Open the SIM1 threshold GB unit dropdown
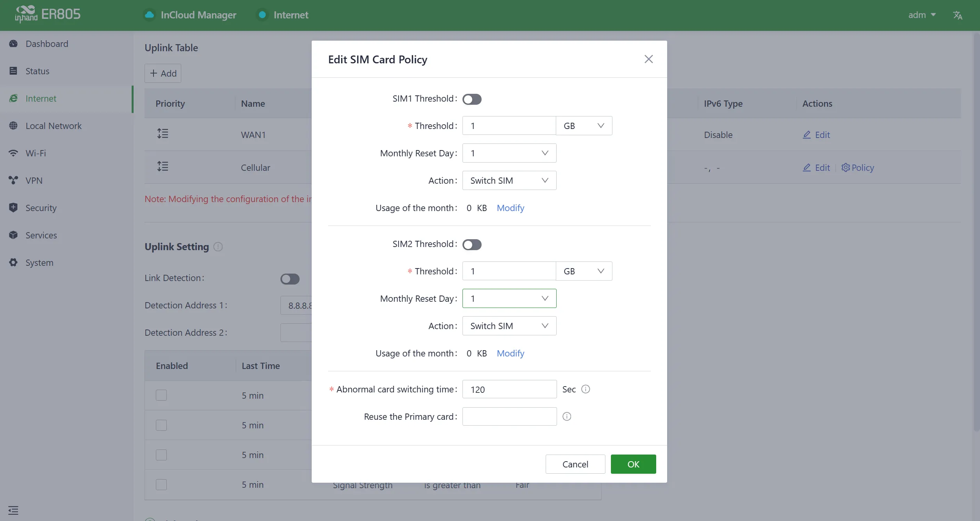Image resolution: width=980 pixels, height=521 pixels. (x=584, y=126)
